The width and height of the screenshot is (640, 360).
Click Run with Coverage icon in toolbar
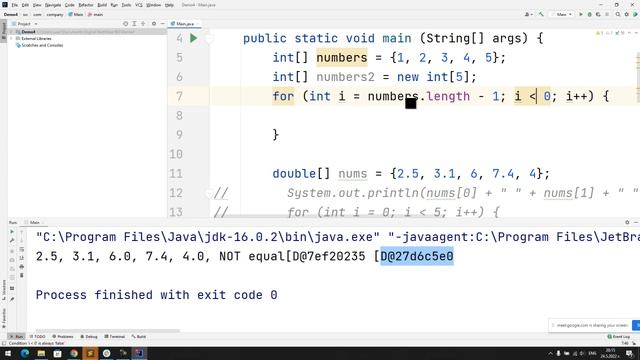tap(598, 14)
